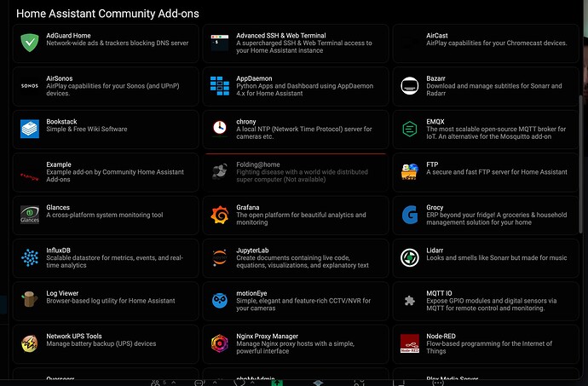Click the 'Nginx Proxy Manager' title text
Image resolution: width=588 pixels, height=386 pixels.
(267, 336)
